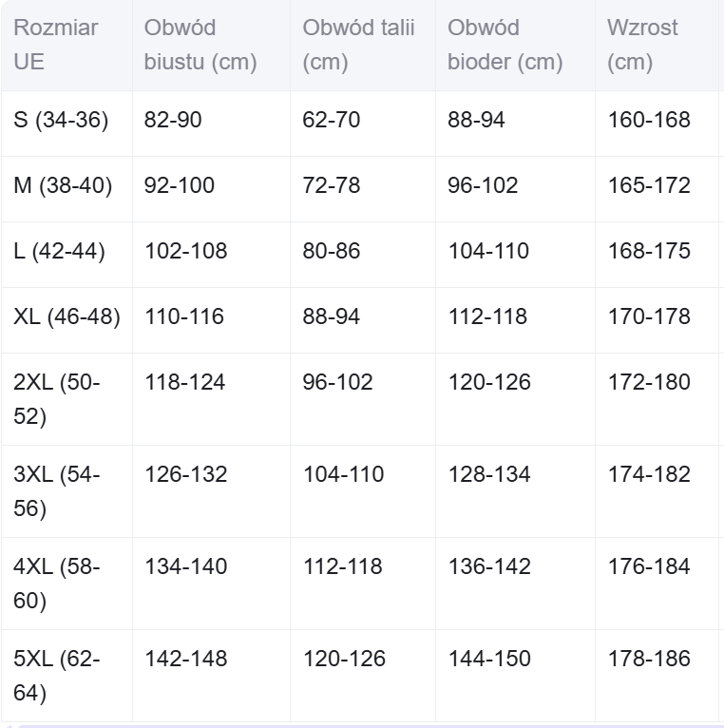This screenshot has height=728, width=724.
Task: Select waist value 72-78 in M row
Action: pyautogui.click(x=332, y=186)
